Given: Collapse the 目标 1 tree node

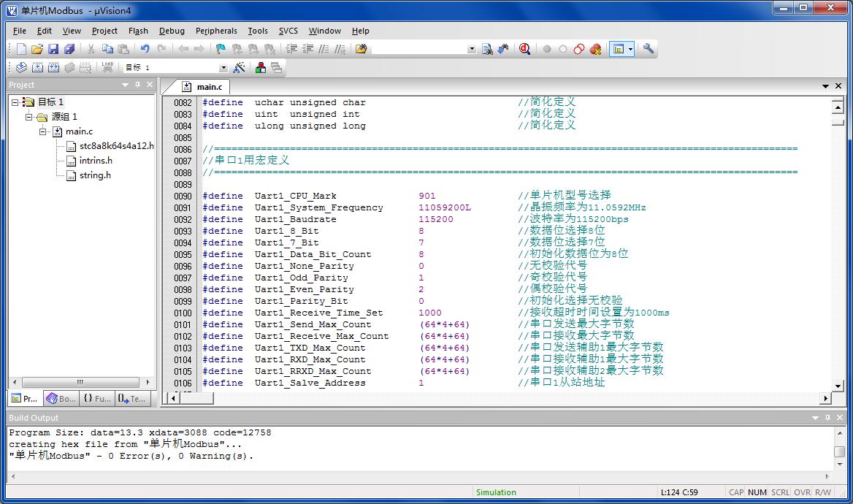Looking at the screenshot, I should click(15, 102).
